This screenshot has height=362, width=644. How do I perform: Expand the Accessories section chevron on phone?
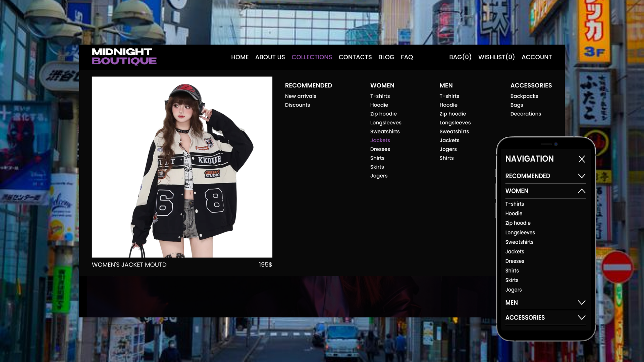point(582,317)
